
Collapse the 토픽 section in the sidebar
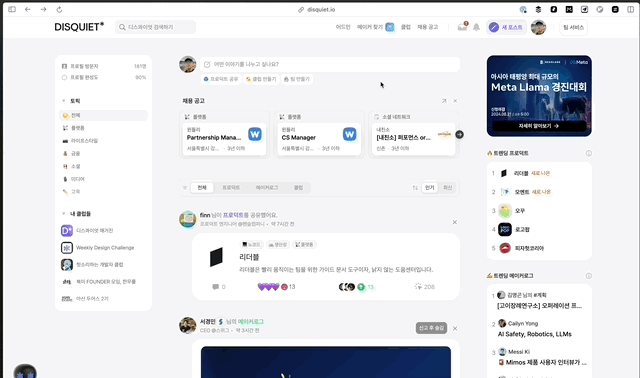pos(64,101)
